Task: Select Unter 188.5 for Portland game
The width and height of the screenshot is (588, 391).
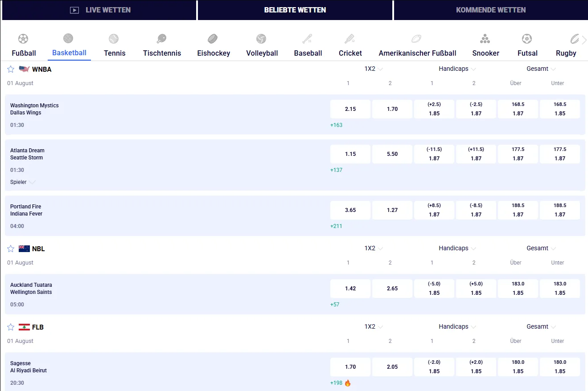Action: pos(560,210)
